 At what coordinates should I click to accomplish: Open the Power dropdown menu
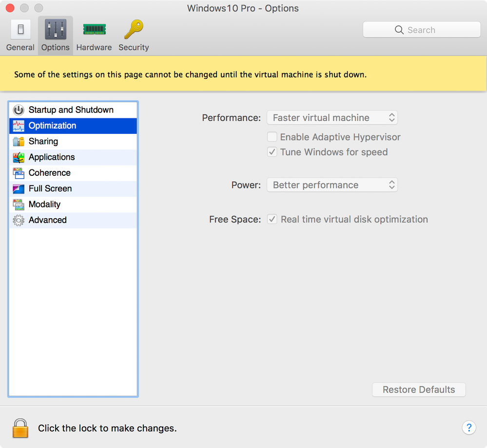click(x=332, y=185)
